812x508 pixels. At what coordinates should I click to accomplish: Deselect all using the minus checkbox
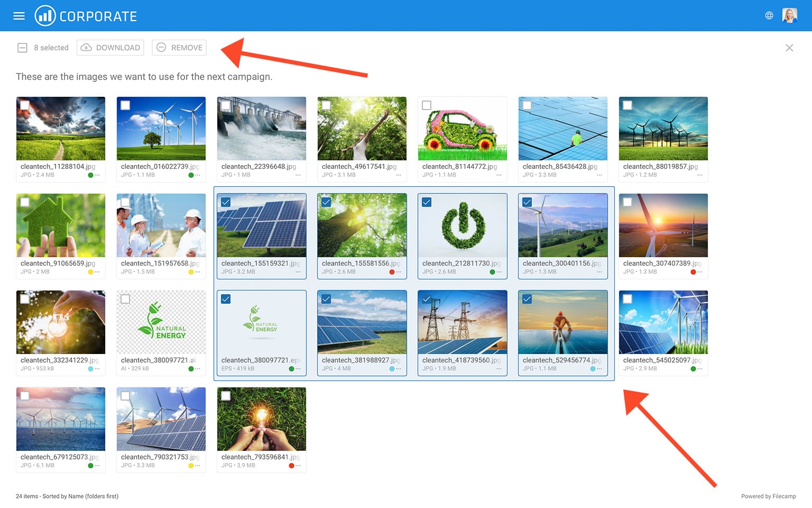tap(22, 48)
